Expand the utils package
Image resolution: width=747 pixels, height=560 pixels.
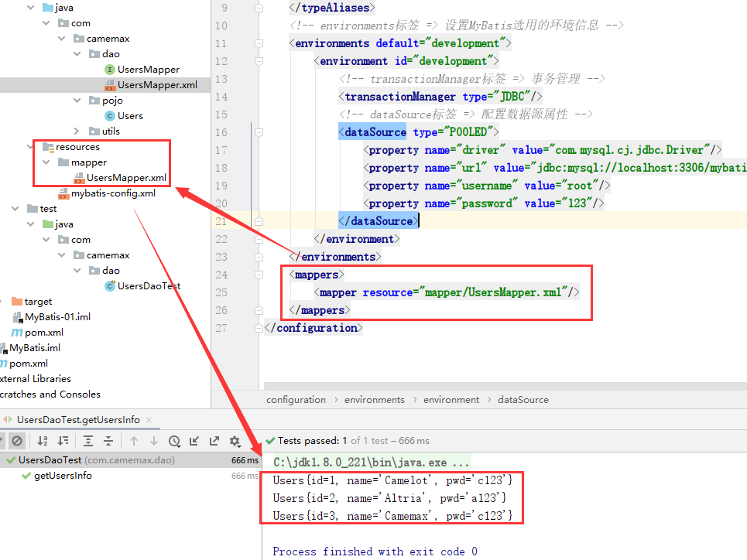click(77, 131)
